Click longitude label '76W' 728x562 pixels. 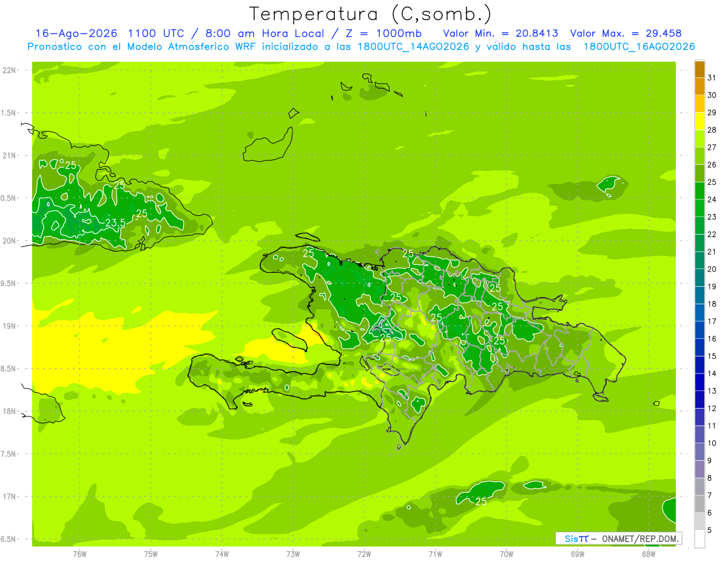click(x=79, y=554)
